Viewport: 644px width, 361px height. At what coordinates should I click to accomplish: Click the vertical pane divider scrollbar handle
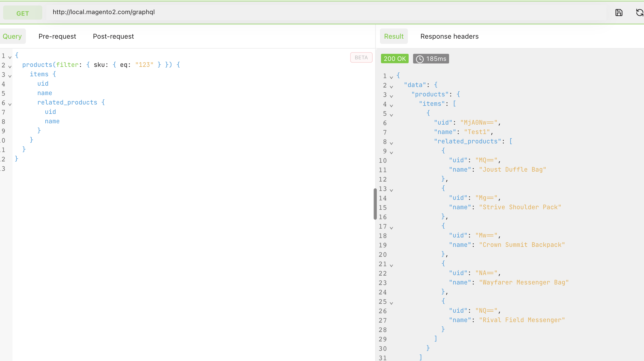coord(375,204)
